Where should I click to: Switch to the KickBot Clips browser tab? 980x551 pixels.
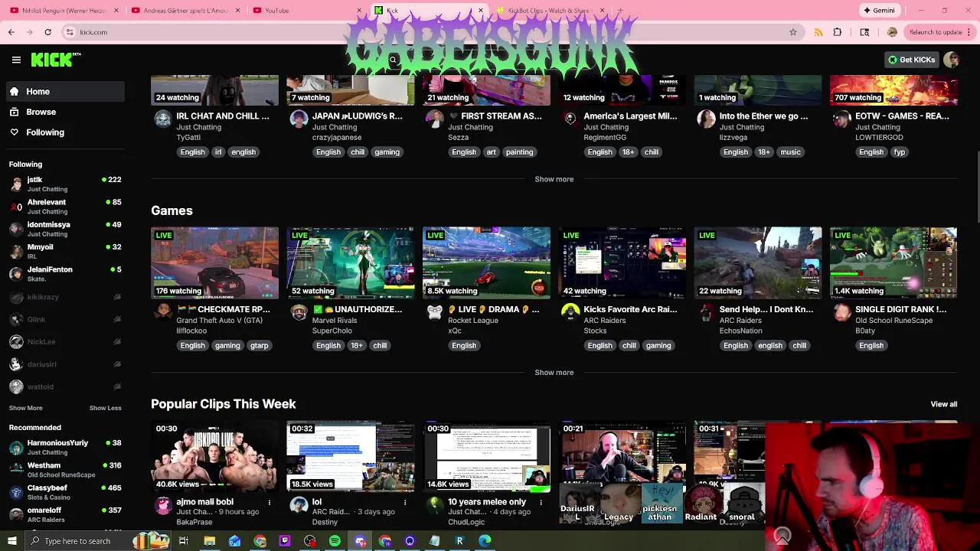pyautogui.click(x=550, y=11)
